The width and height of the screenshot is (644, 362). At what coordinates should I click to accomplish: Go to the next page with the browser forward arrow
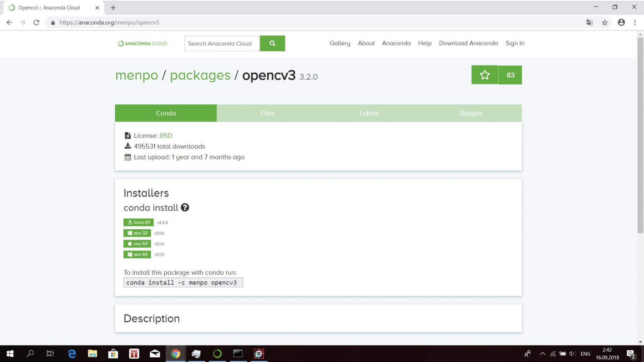click(x=23, y=23)
